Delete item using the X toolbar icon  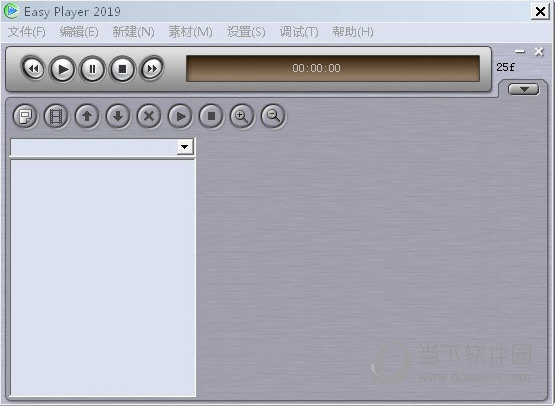click(149, 116)
